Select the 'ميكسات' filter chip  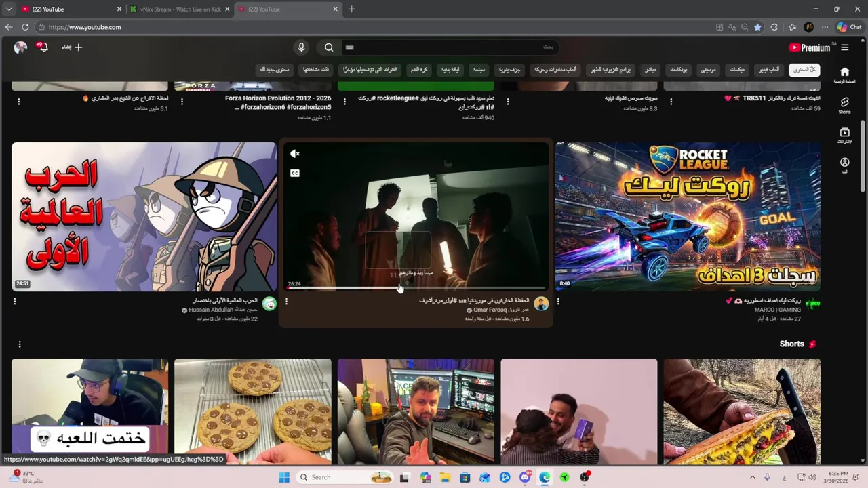click(x=737, y=70)
